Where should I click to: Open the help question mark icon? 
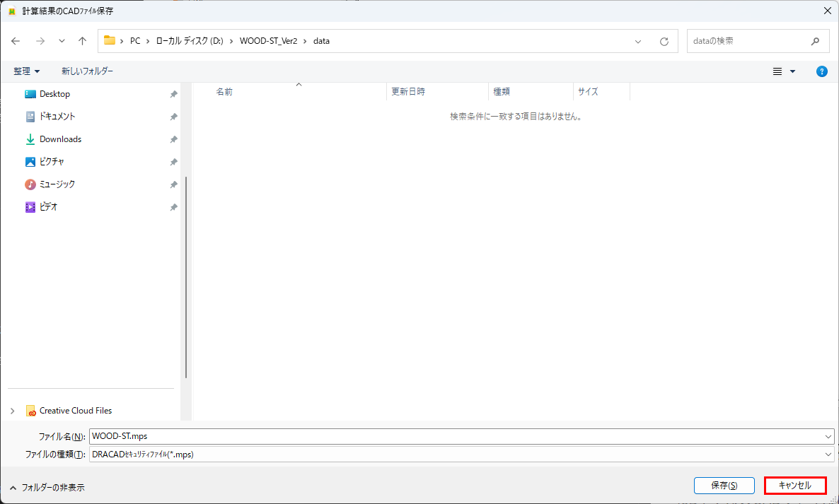coord(821,71)
